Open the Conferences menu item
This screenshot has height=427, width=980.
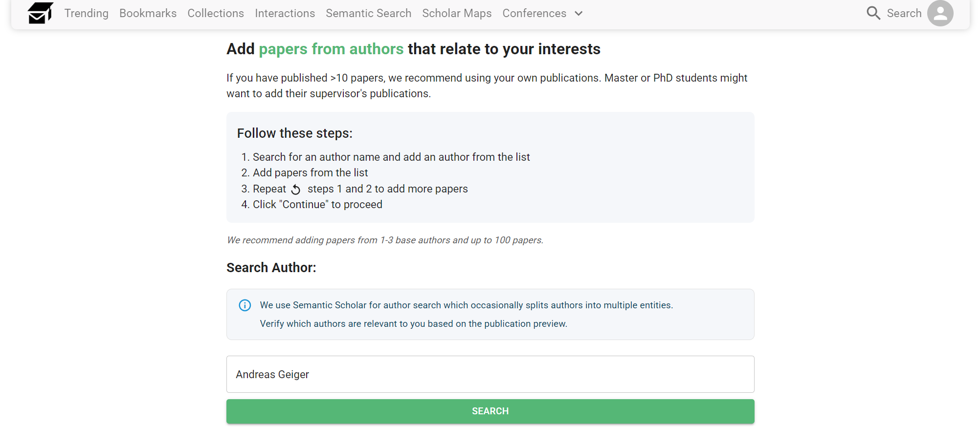point(534,13)
